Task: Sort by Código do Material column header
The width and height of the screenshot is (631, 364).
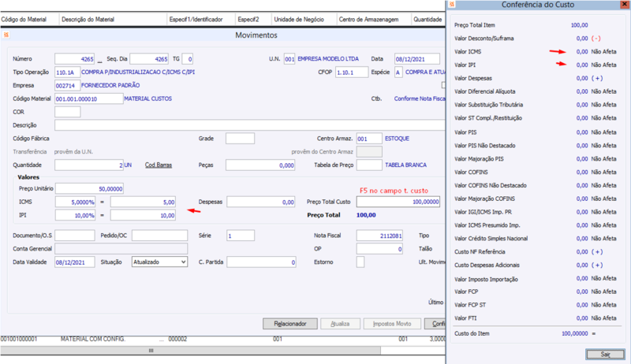Action: (24, 19)
